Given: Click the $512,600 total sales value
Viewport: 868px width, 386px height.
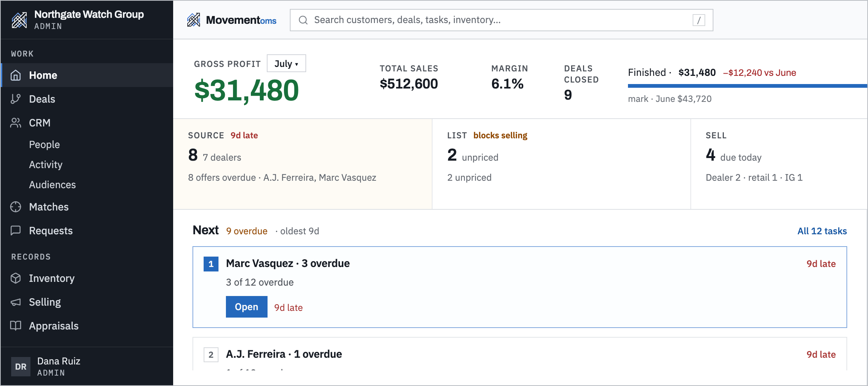Looking at the screenshot, I should pos(409,84).
